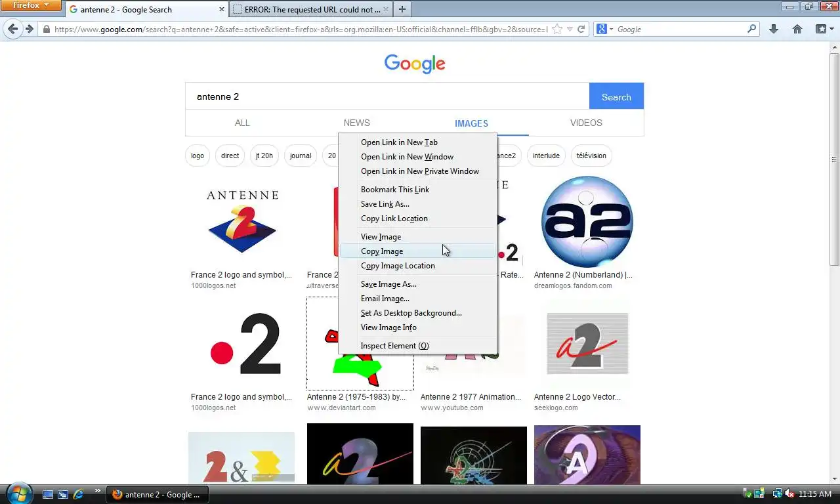Open the Google search engine dropdown
The width and height of the screenshot is (840, 504).
pos(604,29)
